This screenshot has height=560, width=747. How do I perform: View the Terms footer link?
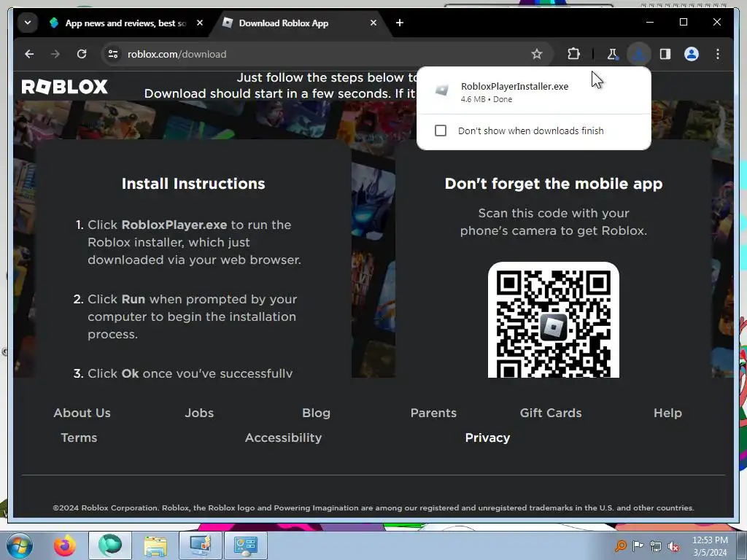tap(79, 437)
